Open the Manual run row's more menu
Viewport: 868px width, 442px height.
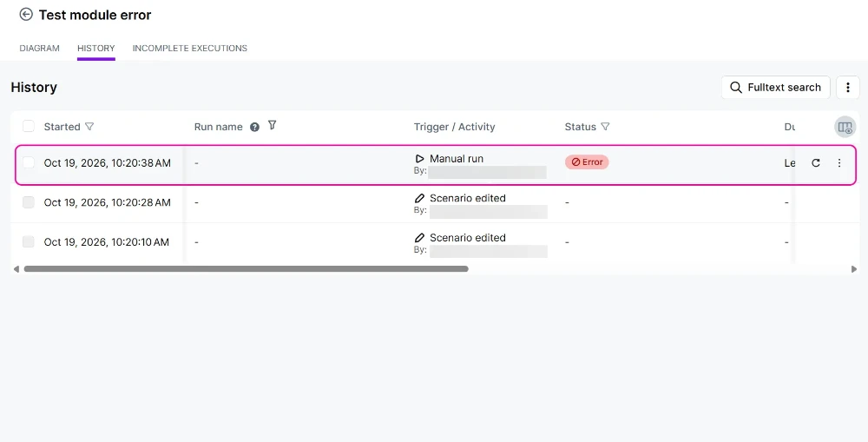[x=839, y=163]
